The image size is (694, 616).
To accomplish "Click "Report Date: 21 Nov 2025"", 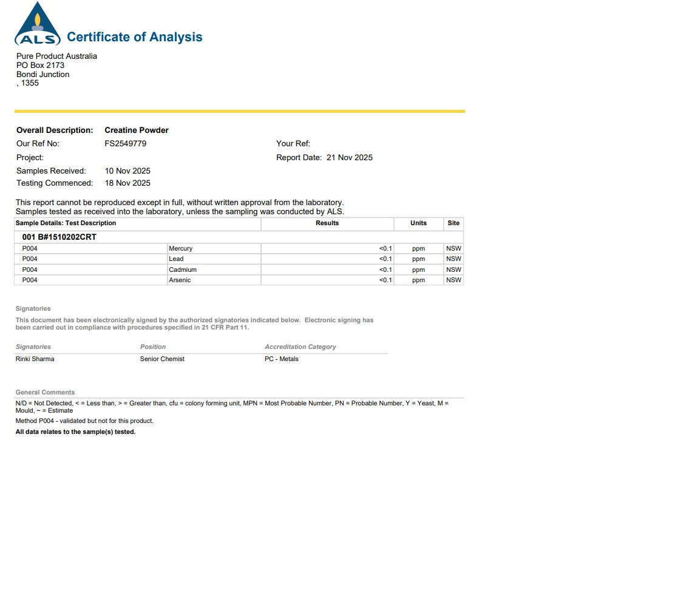I will pos(324,158).
